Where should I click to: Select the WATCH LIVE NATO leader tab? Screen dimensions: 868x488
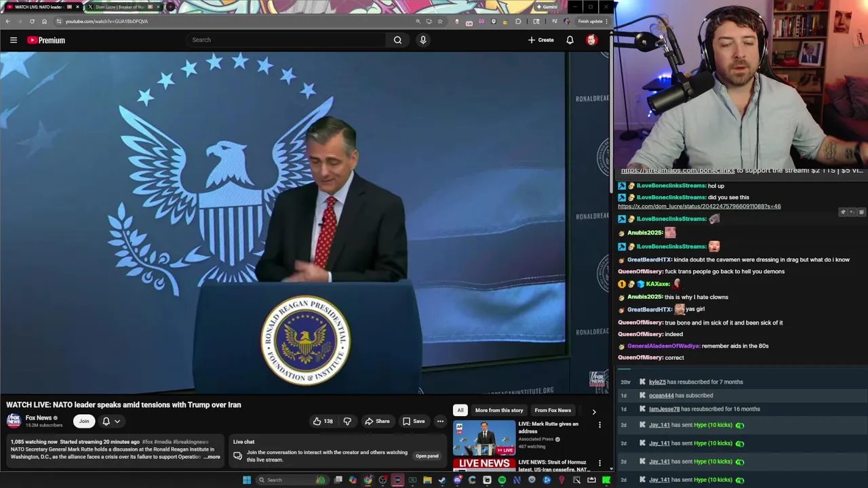click(41, 7)
